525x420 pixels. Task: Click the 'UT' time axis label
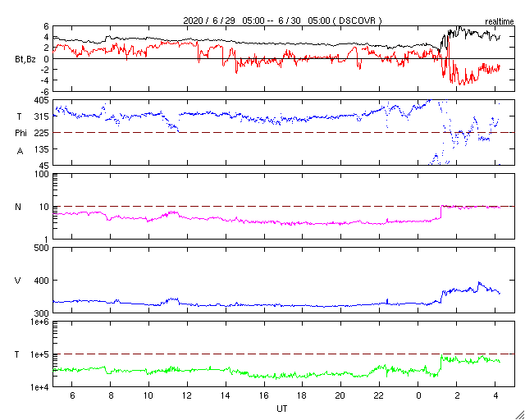click(282, 409)
